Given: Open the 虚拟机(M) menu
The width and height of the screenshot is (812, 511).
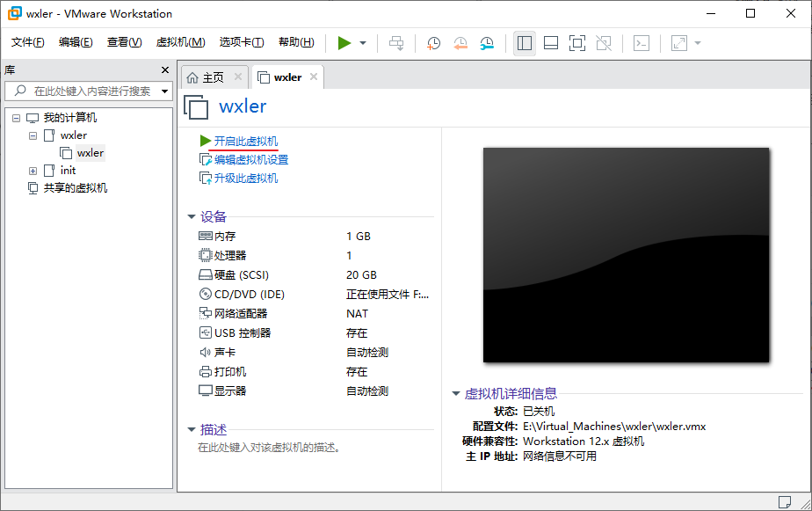Looking at the screenshot, I should [180, 42].
